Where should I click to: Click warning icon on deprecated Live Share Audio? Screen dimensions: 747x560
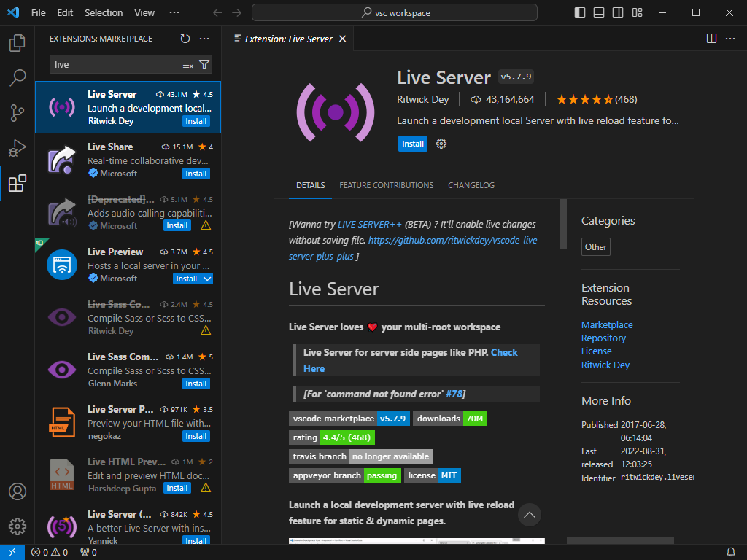206,225
